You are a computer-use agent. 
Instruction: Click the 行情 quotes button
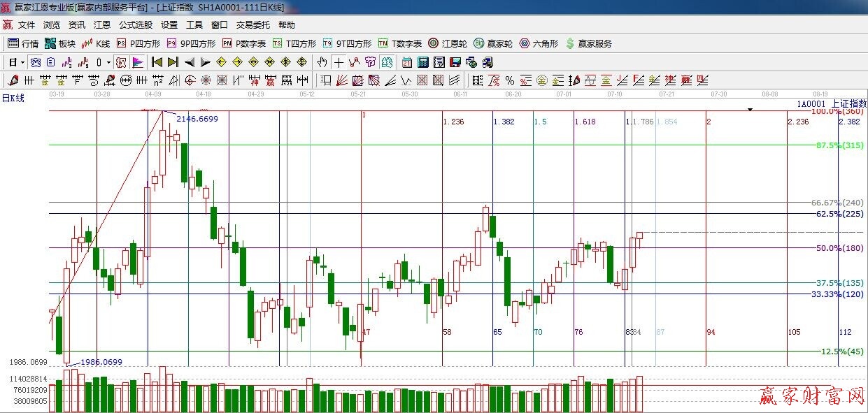pyautogui.click(x=23, y=43)
